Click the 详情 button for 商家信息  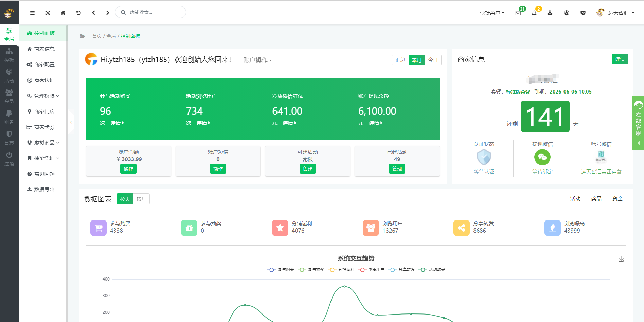point(620,59)
